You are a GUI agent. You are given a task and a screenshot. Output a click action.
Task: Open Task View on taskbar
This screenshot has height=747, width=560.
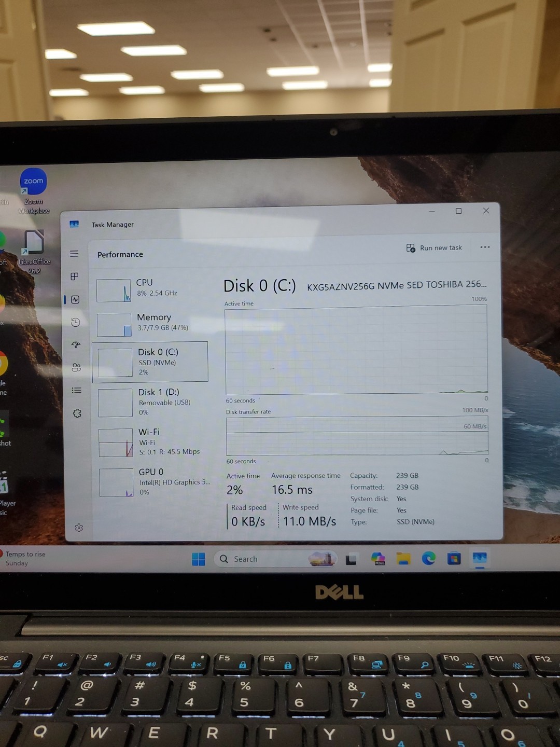pyautogui.click(x=351, y=559)
